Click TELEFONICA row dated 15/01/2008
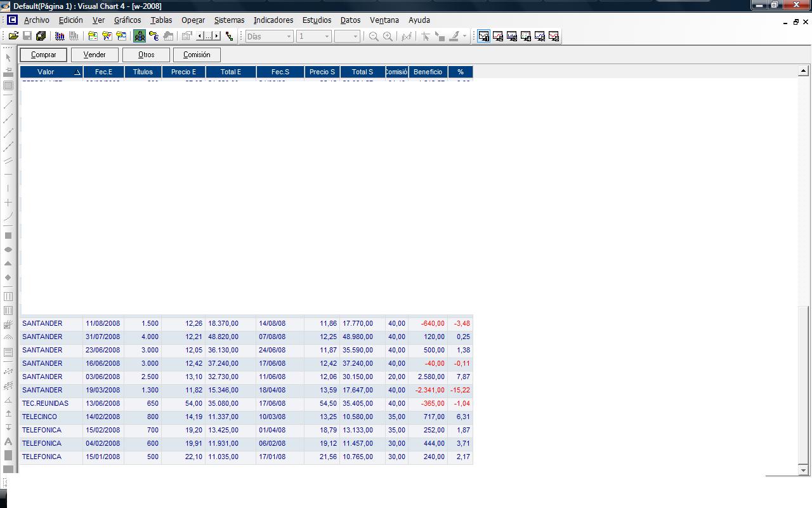 pos(246,457)
